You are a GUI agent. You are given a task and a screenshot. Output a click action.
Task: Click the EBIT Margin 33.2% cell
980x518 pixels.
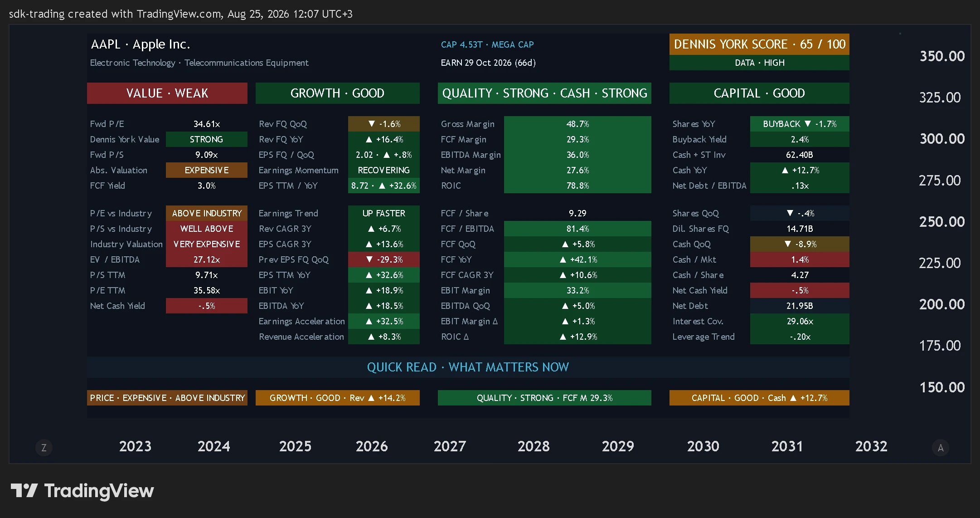577,290
